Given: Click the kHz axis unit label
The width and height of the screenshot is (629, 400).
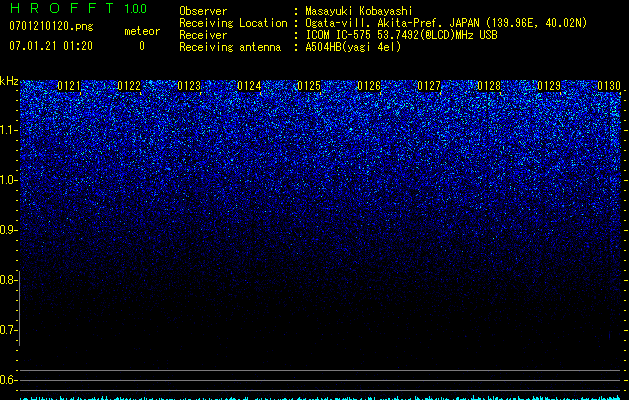Looking at the screenshot, I should tap(9, 81).
